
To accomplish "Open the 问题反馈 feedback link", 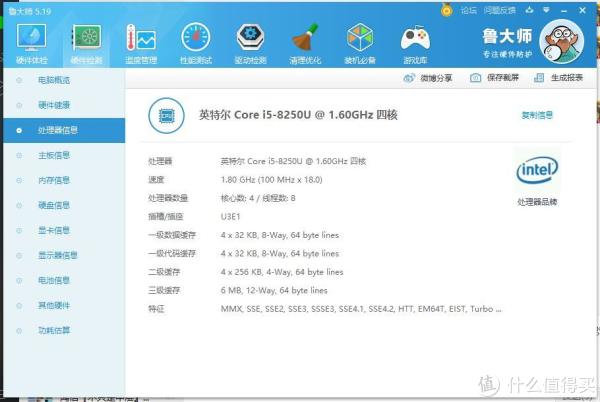I will [x=500, y=10].
